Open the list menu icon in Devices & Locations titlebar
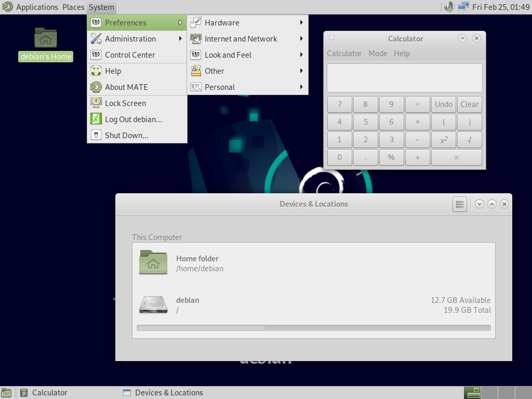This screenshot has width=532, height=399. point(459,204)
